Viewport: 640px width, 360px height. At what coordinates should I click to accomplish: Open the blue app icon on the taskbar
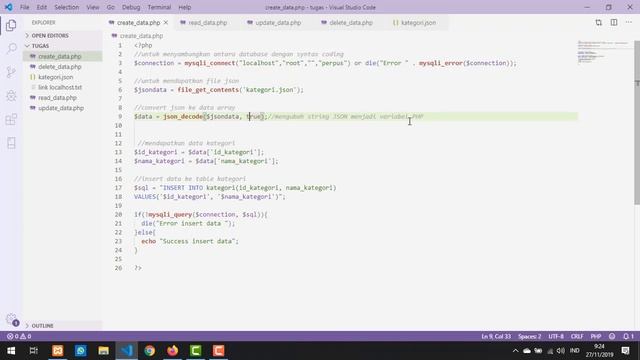(80, 351)
